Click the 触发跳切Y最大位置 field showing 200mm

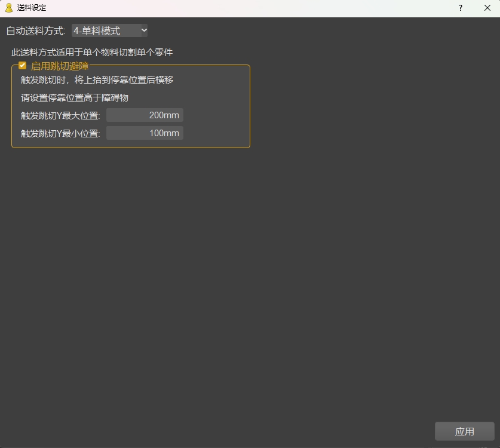(145, 115)
